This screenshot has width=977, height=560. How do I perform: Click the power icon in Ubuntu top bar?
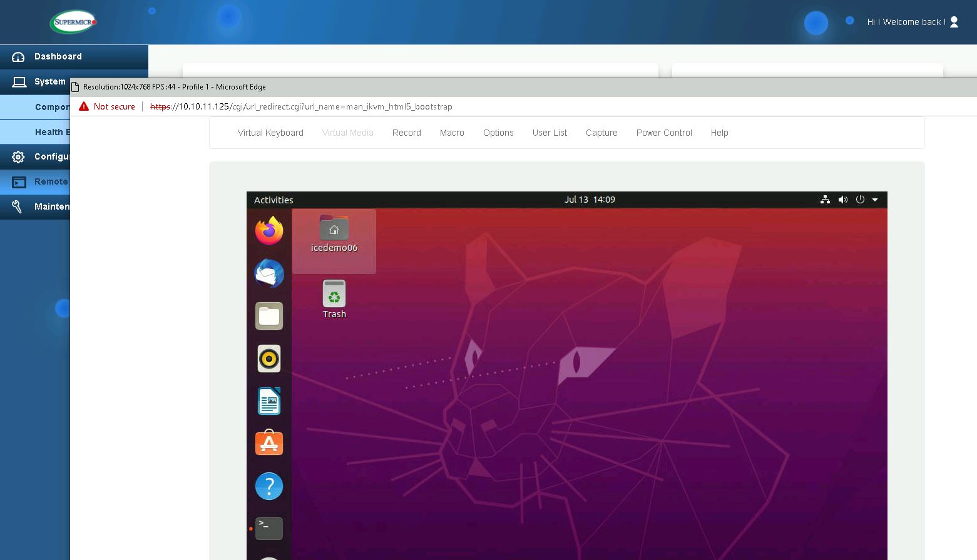(860, 200)
